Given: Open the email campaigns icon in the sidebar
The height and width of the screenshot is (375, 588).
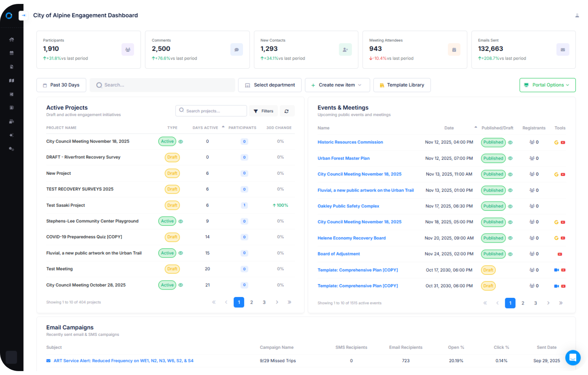Looking at the screenshot, I should 11,121.
